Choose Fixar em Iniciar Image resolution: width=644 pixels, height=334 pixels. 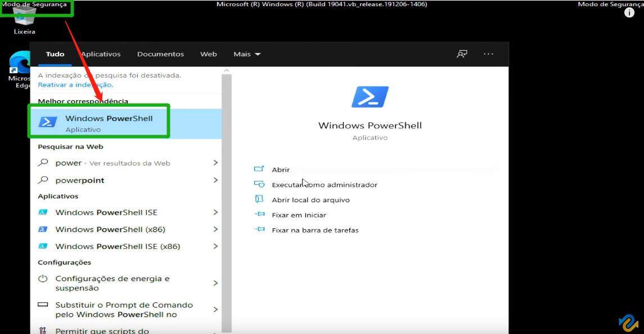pyautogui.click(x=299, y=215)
